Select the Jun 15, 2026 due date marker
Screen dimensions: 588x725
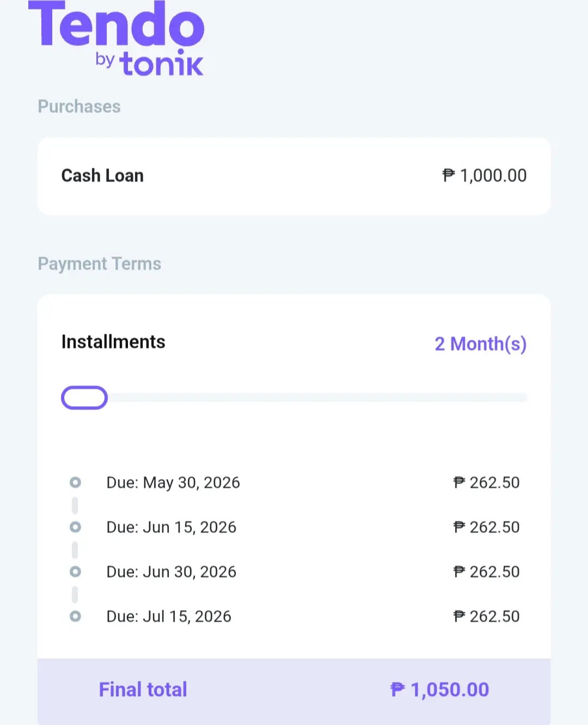pyautogui.click(x=75, y=527)
